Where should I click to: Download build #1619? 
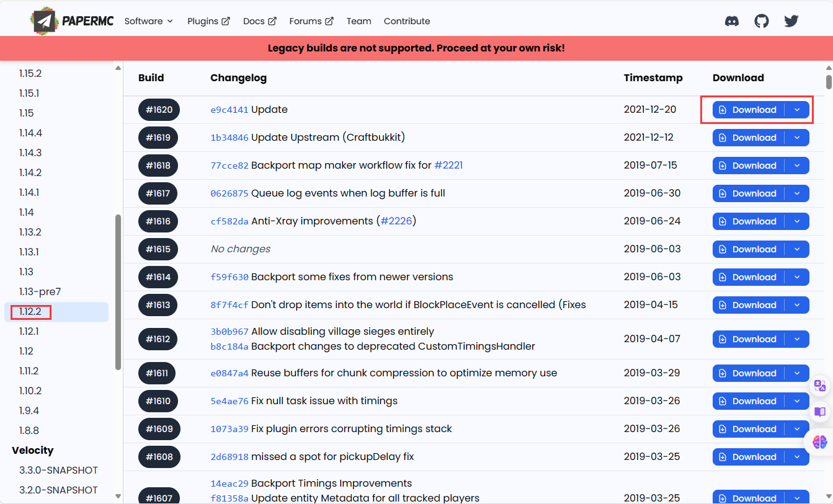(748, 138)
